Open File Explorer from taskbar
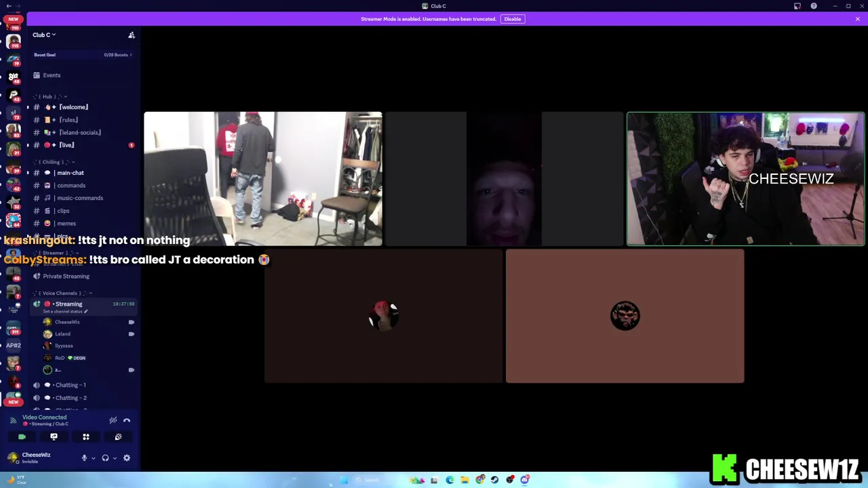Screen dimensions: 868x488 (465, 480)
